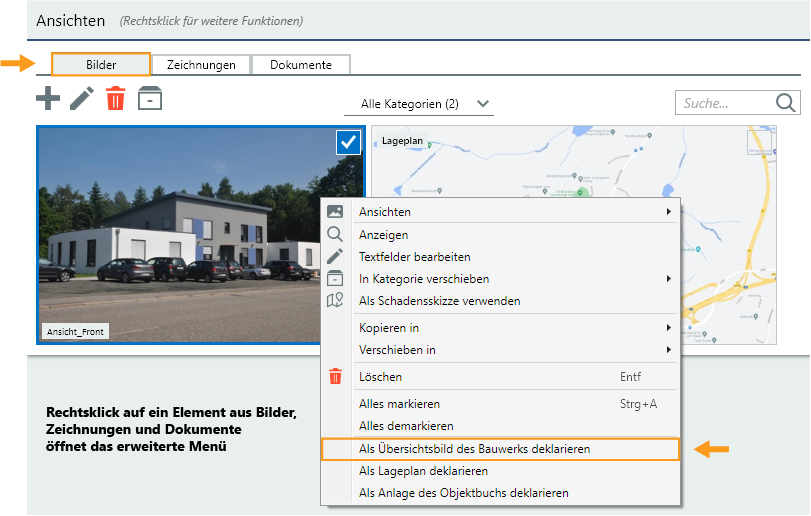
Task: Click the Lageplan caption label
Action: point(402,141)
